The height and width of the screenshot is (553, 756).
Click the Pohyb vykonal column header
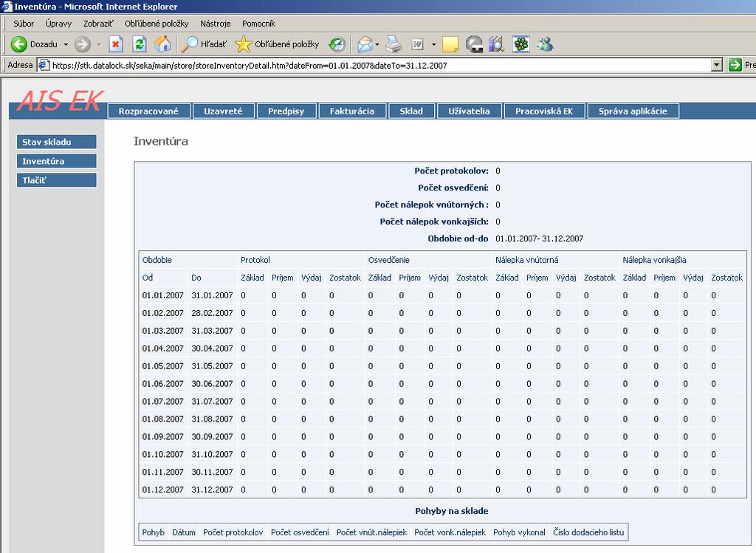pos(519,532)
